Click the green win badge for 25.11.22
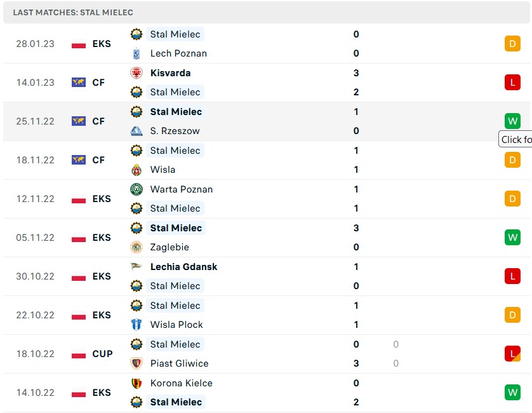532x413 pixels. [512, 121]
